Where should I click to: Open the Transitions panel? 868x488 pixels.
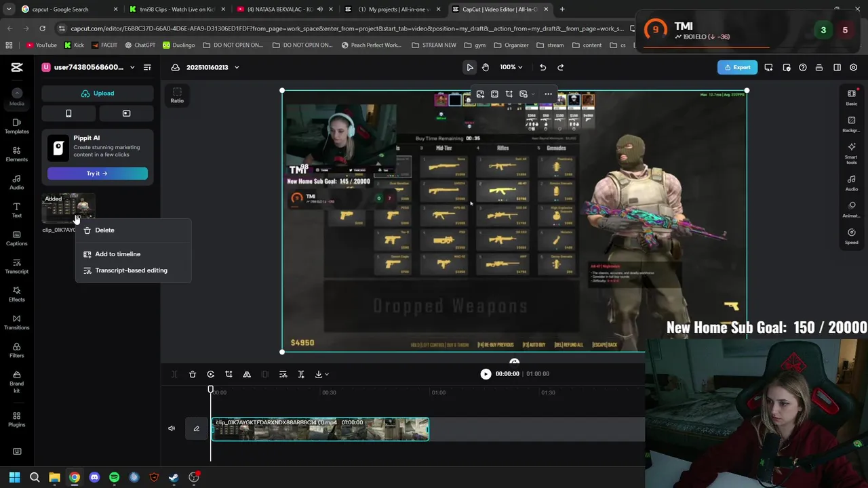click(x=17, y=323)
